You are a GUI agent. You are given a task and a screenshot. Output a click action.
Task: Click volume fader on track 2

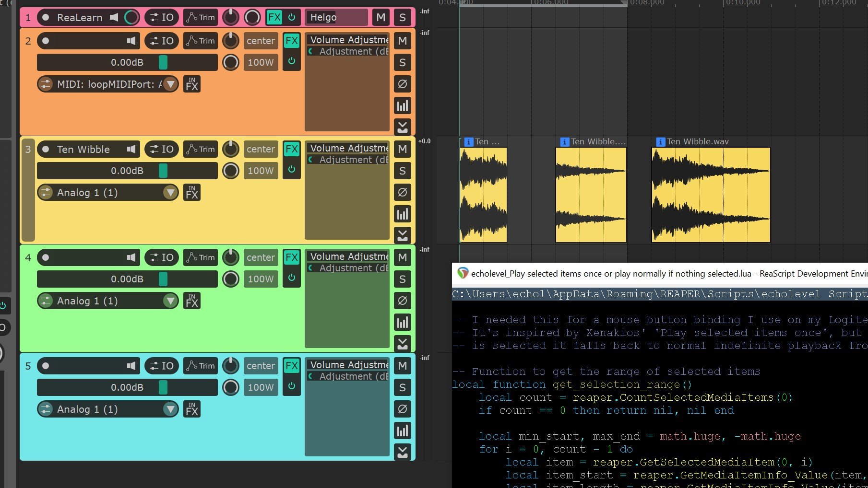(163, 62)
